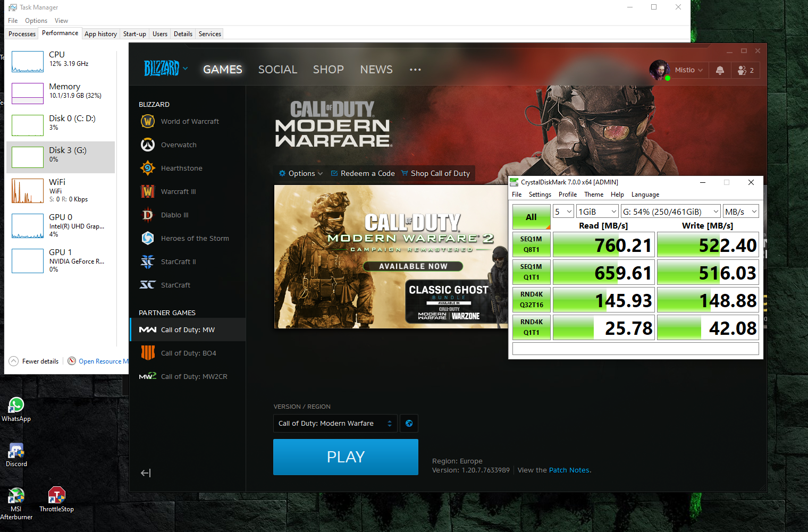The image size is (808, 532).
Task: Click Redeem a Code link
Action: pyautogui.click(x=363, y=173)
